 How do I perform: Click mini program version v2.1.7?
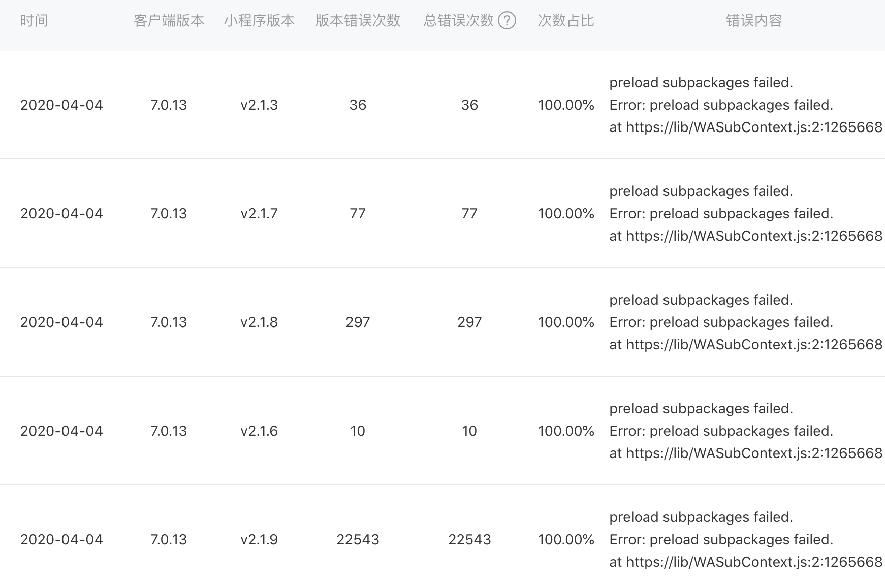point(259,214)
